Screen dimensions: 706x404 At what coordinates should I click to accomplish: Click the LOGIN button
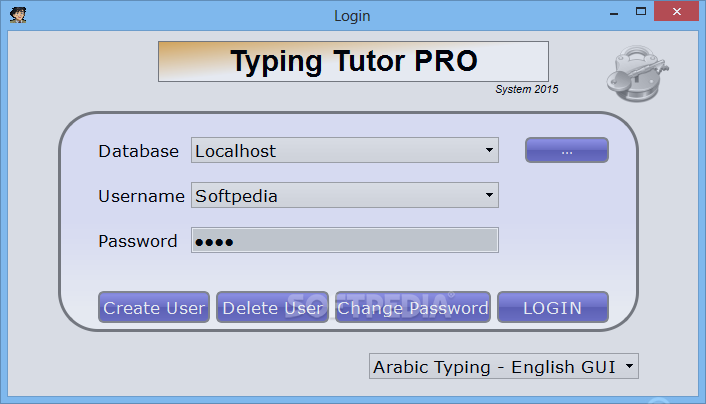553,308
